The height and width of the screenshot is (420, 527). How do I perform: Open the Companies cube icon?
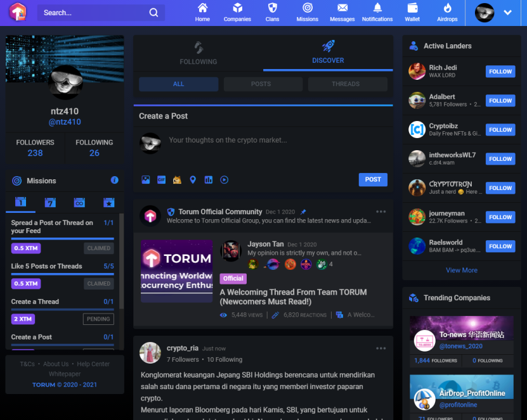click(238, 8)
